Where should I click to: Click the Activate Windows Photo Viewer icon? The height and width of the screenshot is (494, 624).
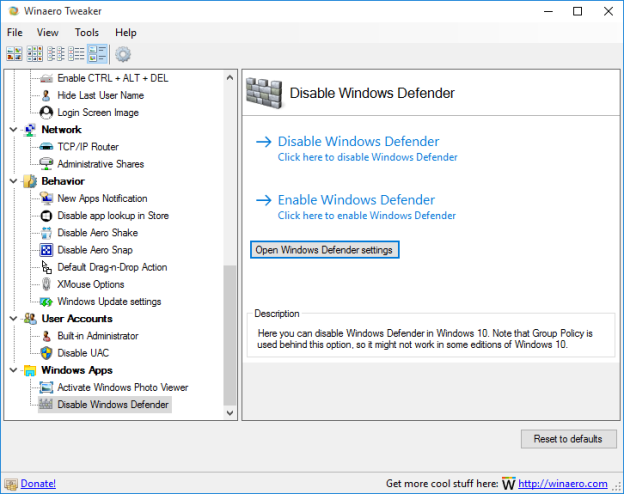(x=46, y=387)
